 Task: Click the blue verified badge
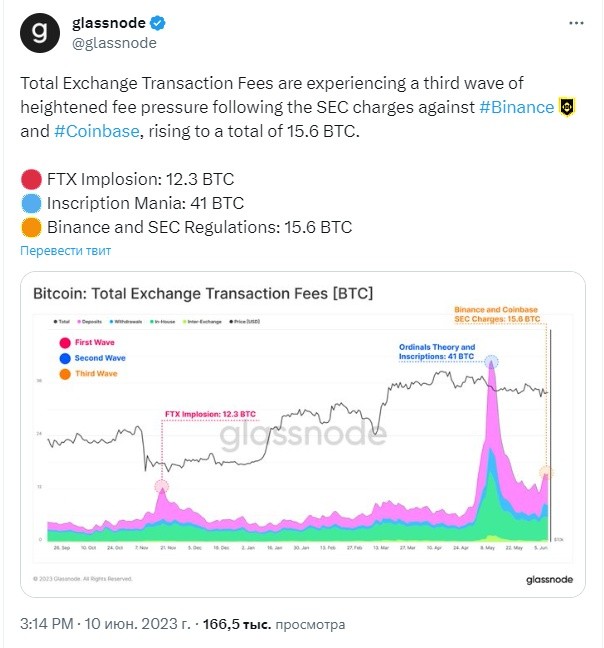pos(157,23)
